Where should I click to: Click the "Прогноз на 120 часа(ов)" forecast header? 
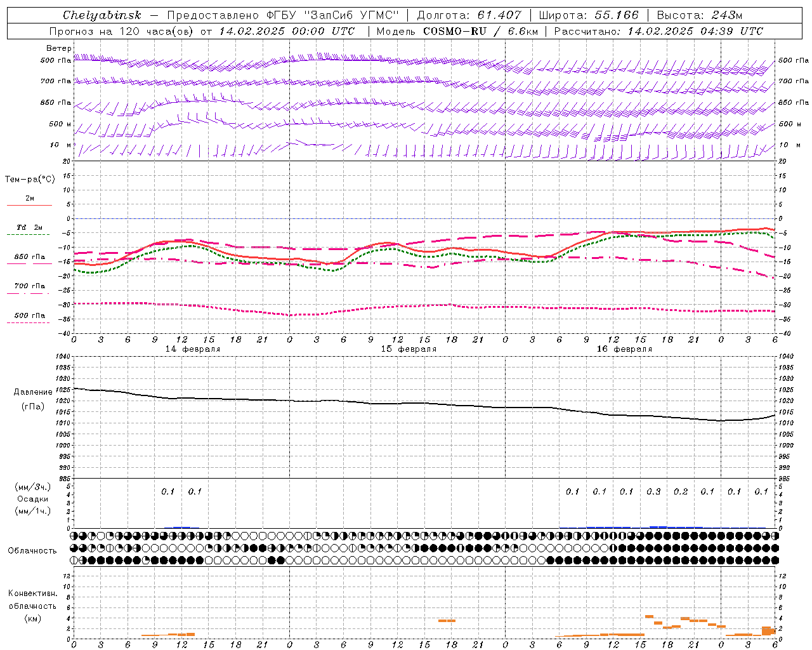point(122,31)
